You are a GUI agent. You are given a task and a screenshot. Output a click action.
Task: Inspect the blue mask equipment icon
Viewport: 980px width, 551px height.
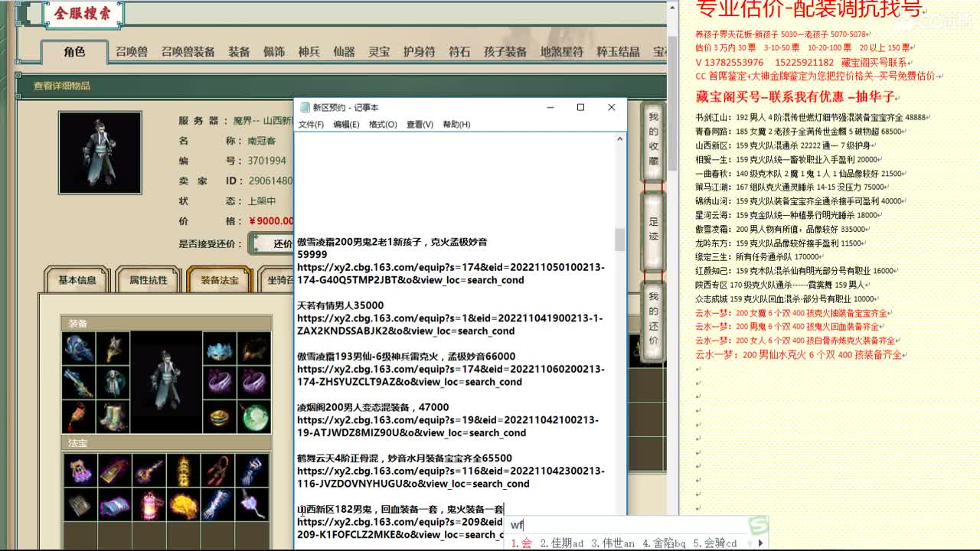click(x=220, y=348)
